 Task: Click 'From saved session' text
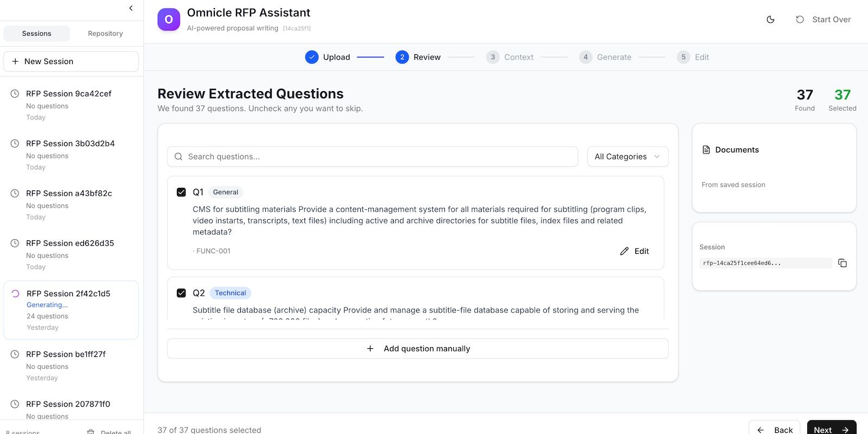(733, 185)
